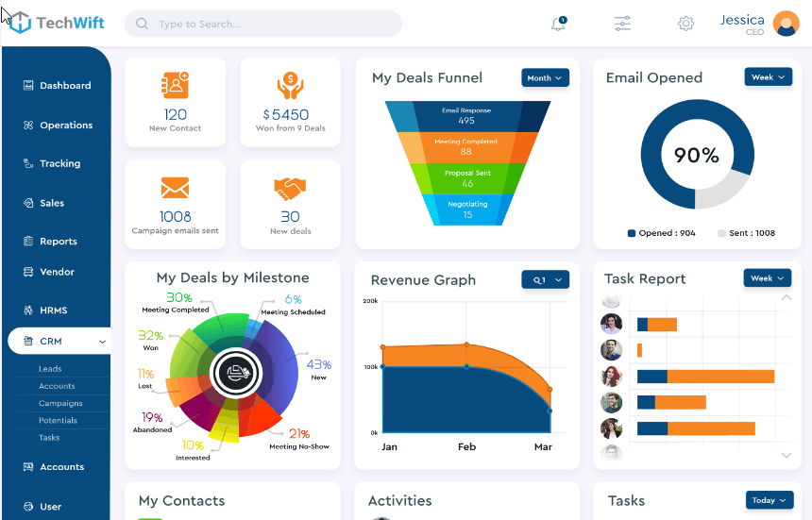The height and width of the screenshot is (520, 812).
Task: Open settings gear icon in header
Action: [x=685, y=24]
